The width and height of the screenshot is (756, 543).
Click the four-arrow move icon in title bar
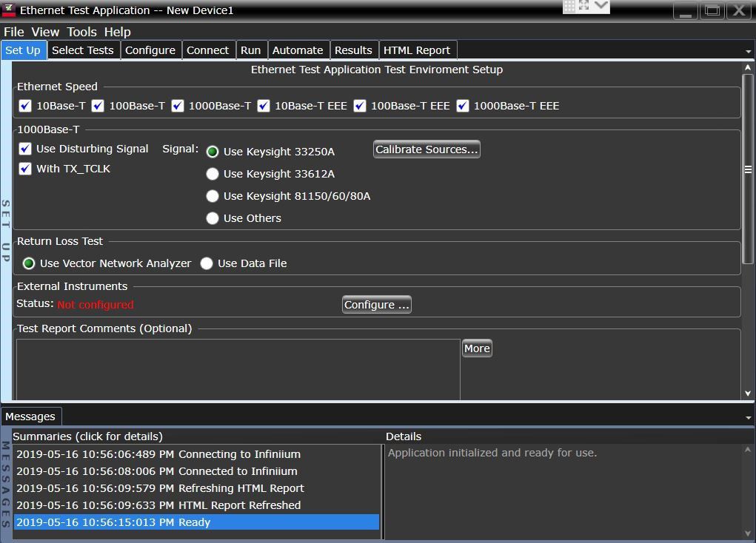[x=584, y=6]
